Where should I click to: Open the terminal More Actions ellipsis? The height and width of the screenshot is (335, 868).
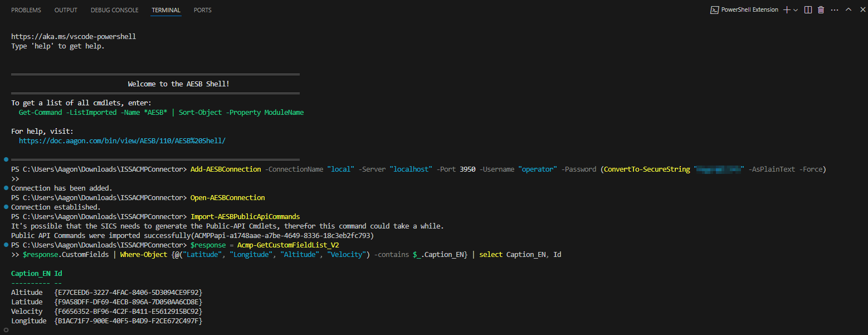click(x=834, y=10)
